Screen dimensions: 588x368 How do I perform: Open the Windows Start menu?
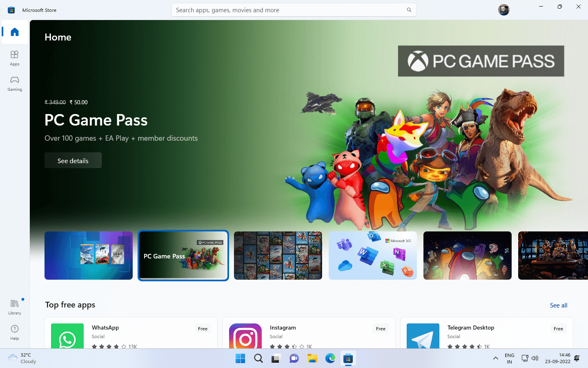point(241,359)
